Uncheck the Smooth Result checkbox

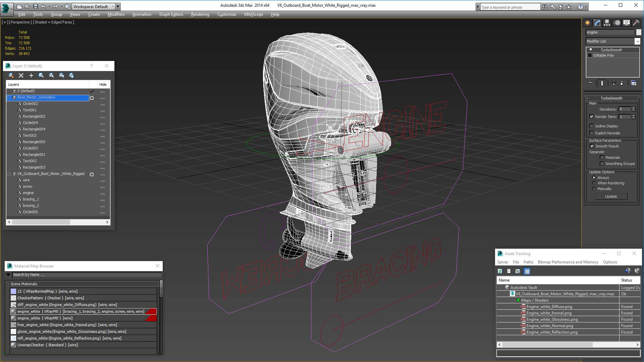point(592,146)
